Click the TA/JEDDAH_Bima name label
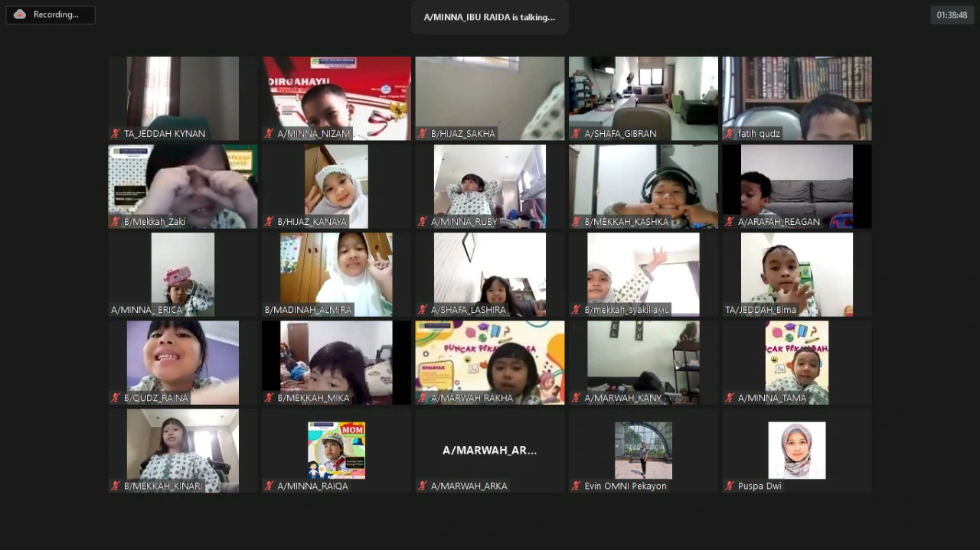The width and height of the screenshot is (980, 550). tap(760, 310)
